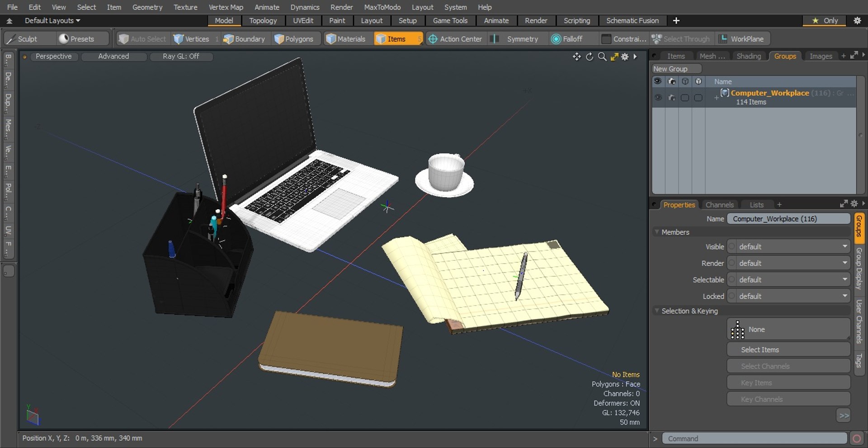Toggle selectable checkbox for Computer_Workplace group
The image size is (868, 448).
click(685, 98)
